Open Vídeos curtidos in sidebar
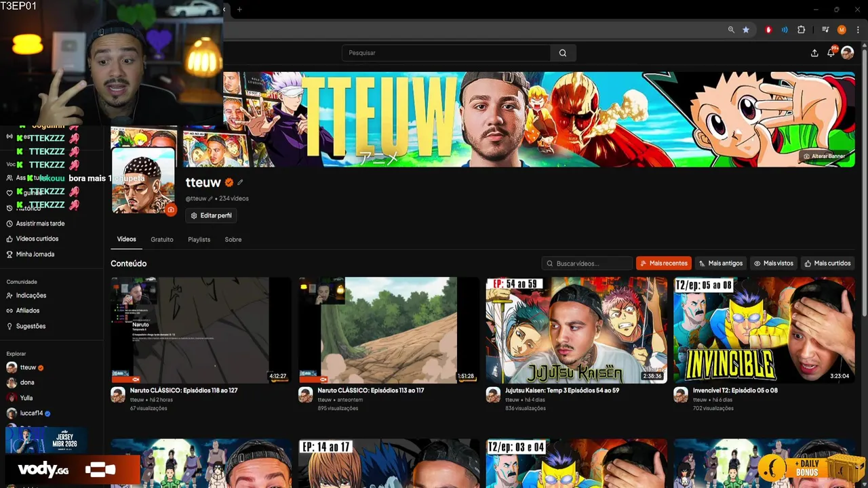 (37, 239)
